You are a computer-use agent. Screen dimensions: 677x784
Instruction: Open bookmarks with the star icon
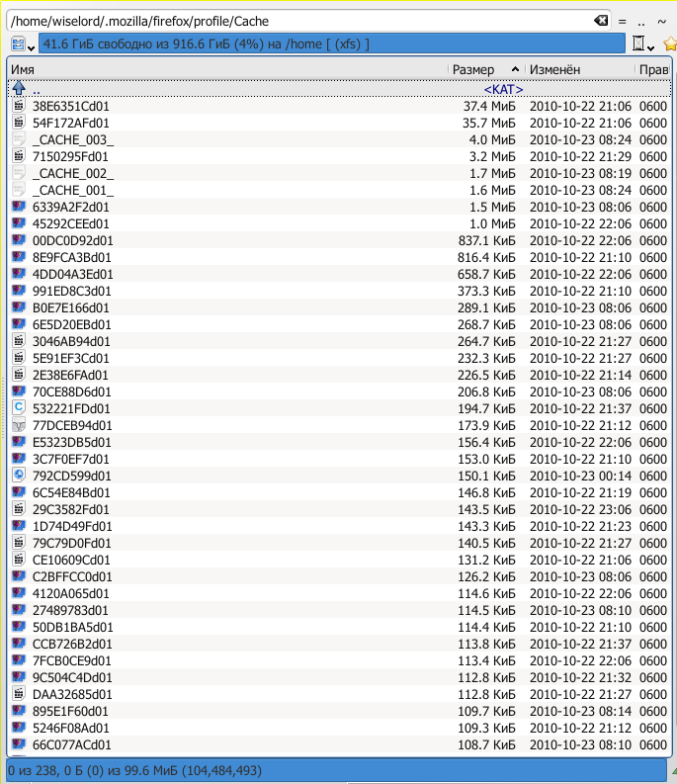[670, 44]
